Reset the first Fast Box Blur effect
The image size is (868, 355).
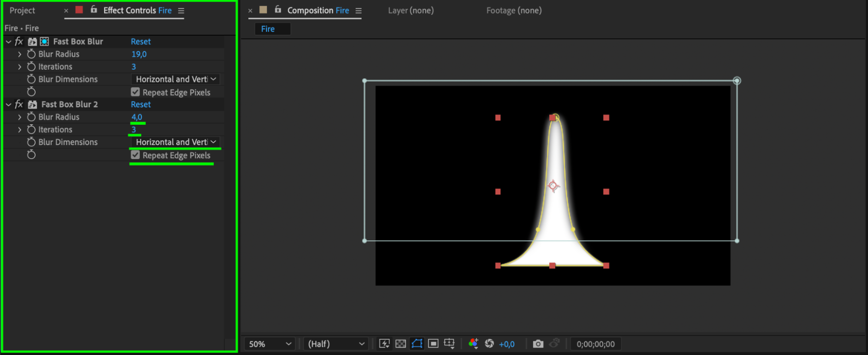(141, 42)
